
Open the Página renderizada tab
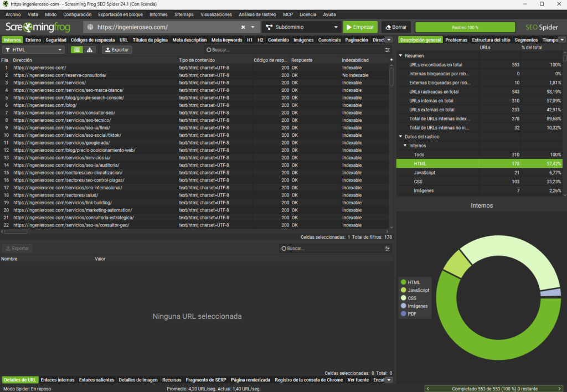250,380
